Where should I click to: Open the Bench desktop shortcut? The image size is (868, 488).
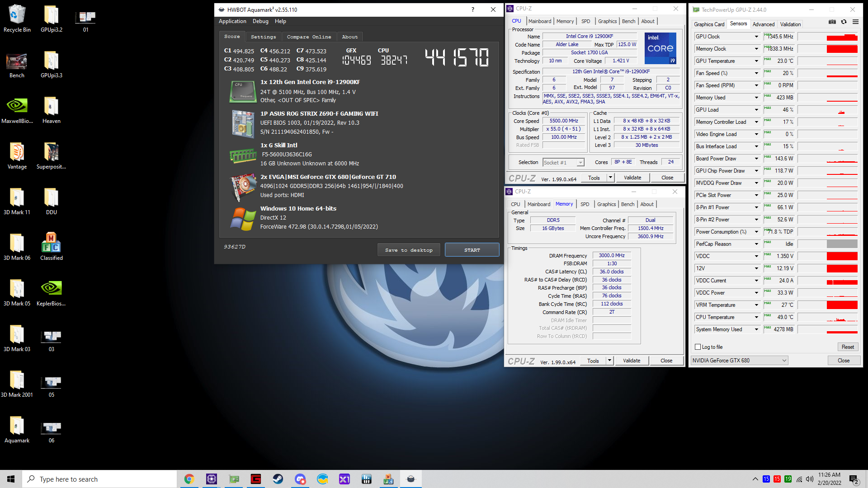17,65
